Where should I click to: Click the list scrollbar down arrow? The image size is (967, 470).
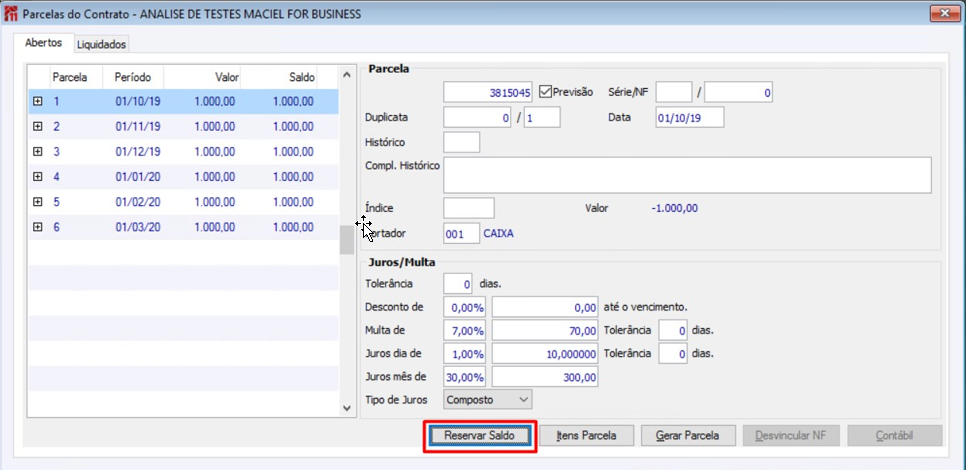pyautogui.click(x=347, y=408)
